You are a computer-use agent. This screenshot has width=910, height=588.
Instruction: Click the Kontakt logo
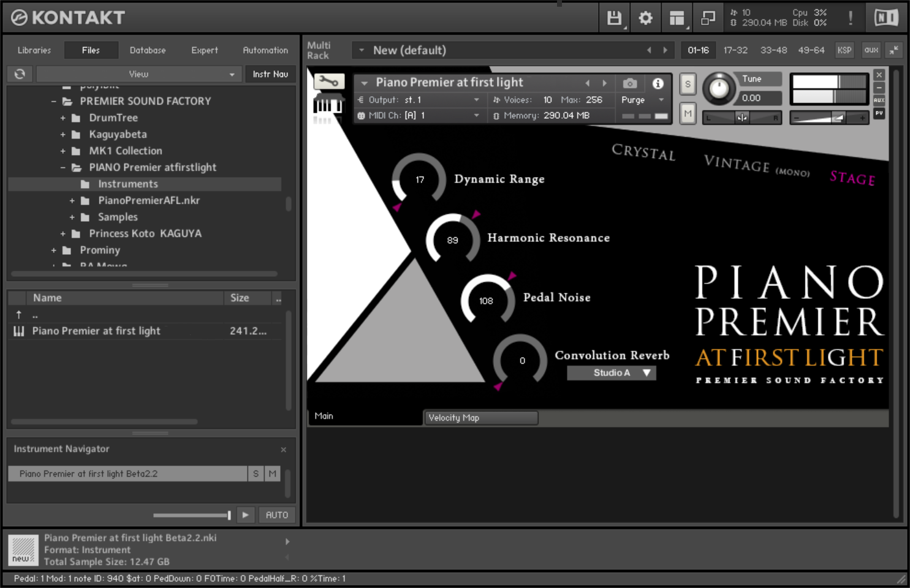point(68,18)
